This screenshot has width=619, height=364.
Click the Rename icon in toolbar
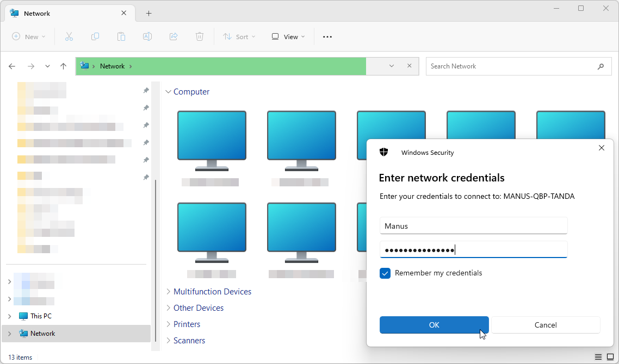pos(147,36)
